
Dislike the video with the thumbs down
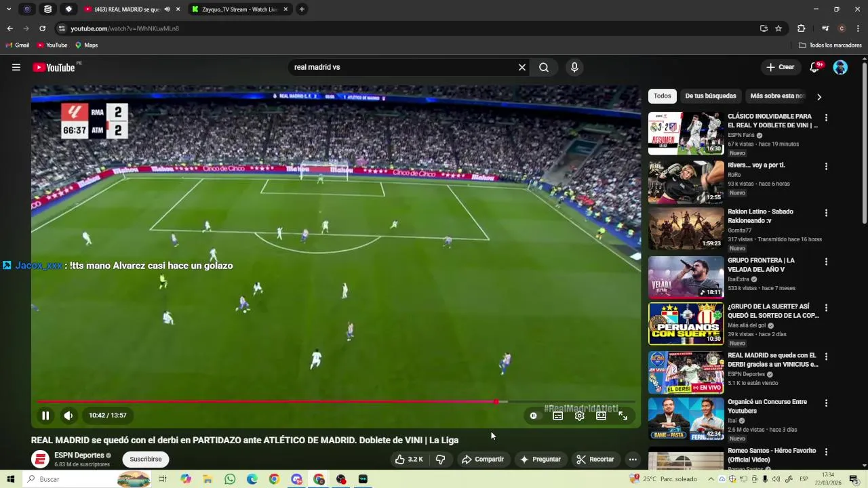click(x=440, y=460)
